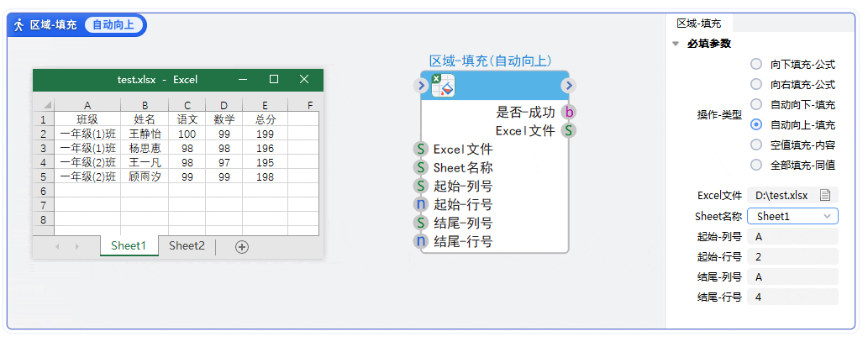Click the total score cell 199
The image size is (868, 342).
coord(266,134)
